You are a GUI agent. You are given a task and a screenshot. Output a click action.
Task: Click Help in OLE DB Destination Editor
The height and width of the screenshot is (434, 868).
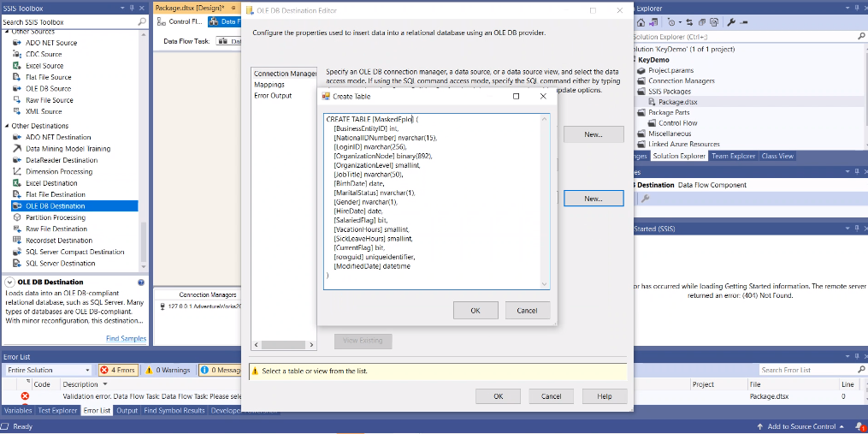[604, 396]
